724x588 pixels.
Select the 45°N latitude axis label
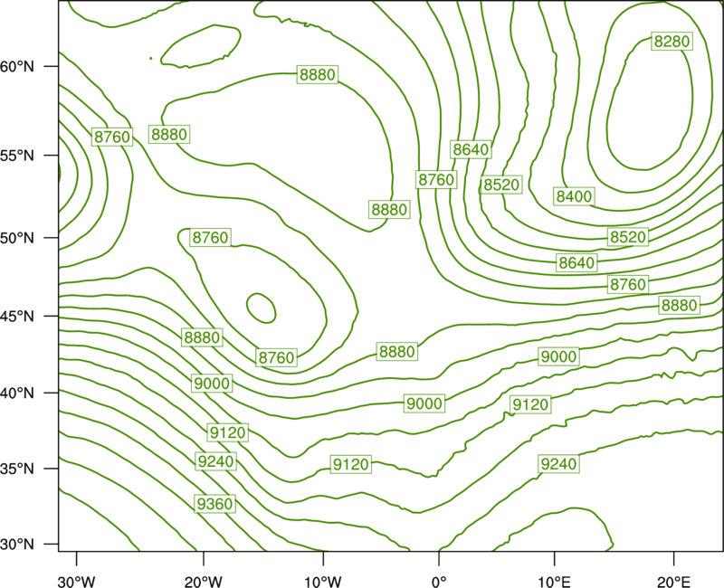click(17, 316)
